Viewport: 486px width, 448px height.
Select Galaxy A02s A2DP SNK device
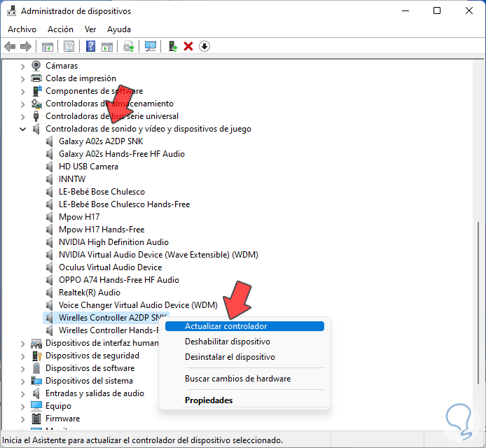101,141
